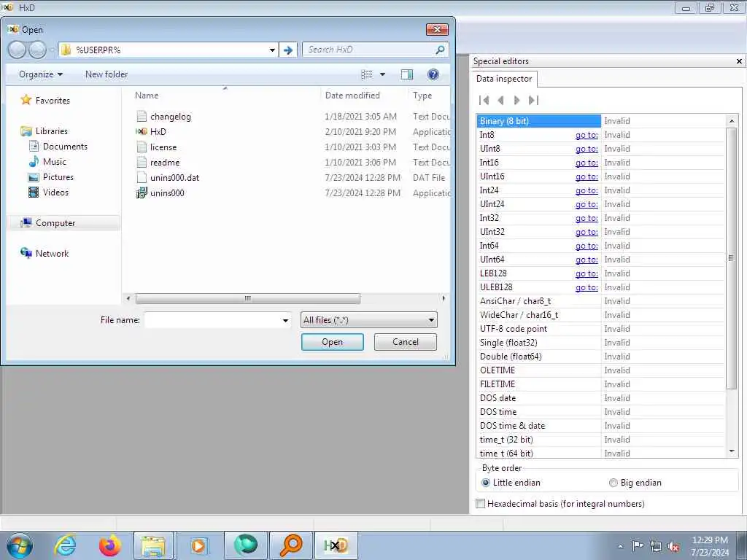Open Windows Start menu
Viewport: 747px width, 560px height.
(x=20, y=545)
